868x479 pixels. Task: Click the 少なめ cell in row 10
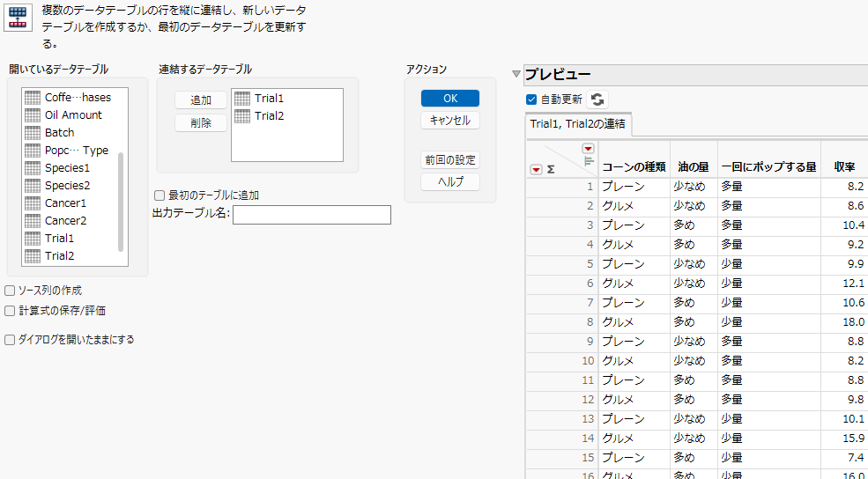[x=694, y=361]
